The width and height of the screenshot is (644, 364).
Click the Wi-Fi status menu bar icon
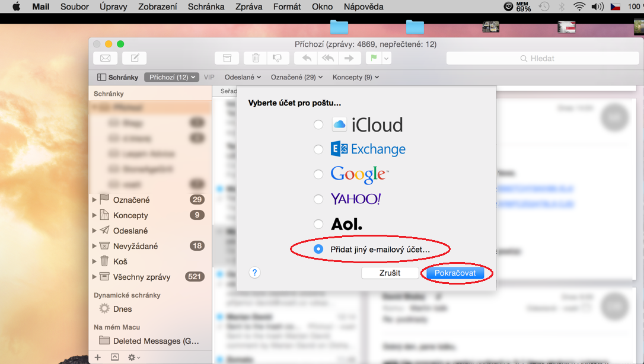click(579, 7)
